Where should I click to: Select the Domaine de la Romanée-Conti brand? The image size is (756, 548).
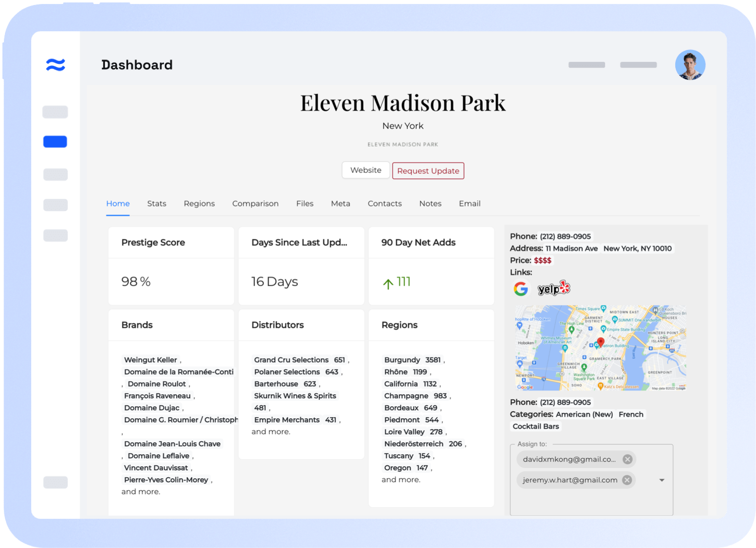click(x=179, y=372)
